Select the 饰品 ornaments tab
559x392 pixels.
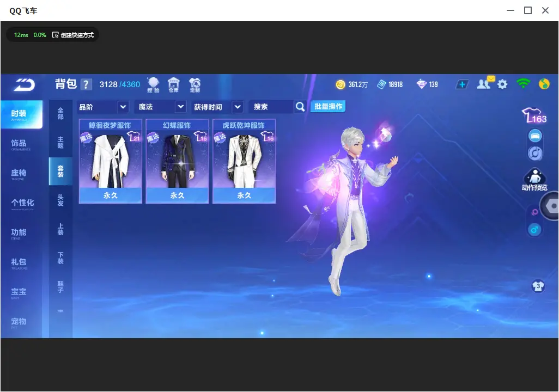21,144
